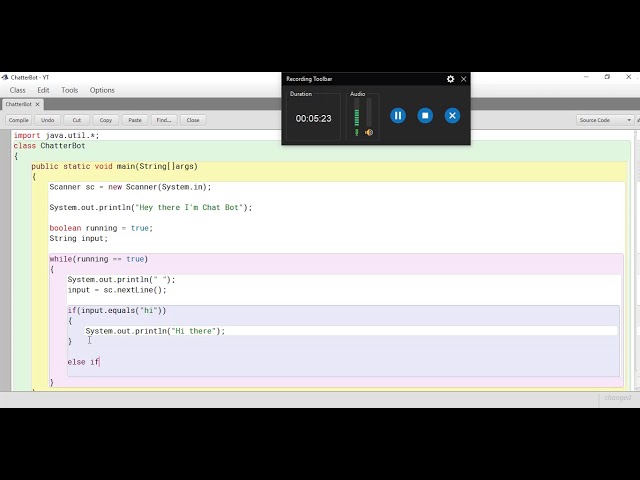Viewport: 640px width, 480px height.
Task: Place cursor after "else if"
Action: (100, 362)
